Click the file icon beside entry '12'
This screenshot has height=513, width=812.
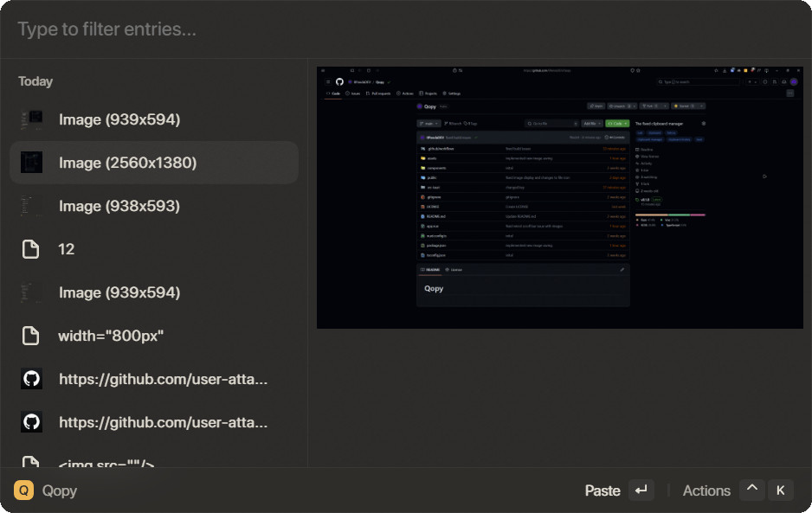click(x=30, y=249)
